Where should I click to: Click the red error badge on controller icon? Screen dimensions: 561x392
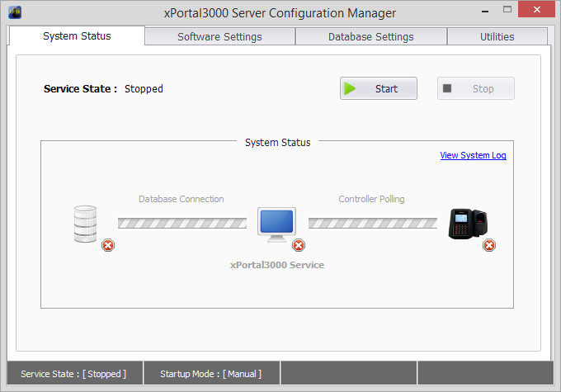pos(489,245)
